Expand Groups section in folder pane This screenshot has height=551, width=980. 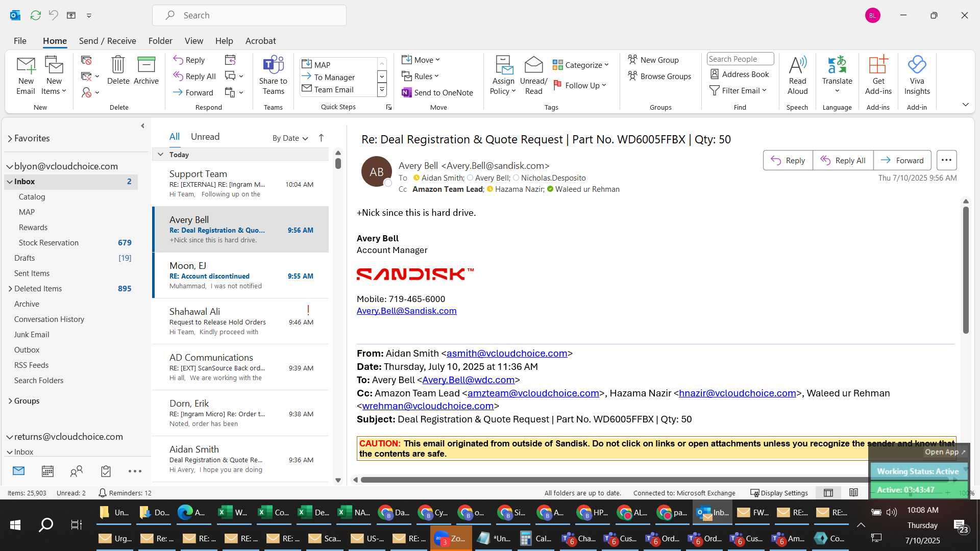tap(10, 401)
